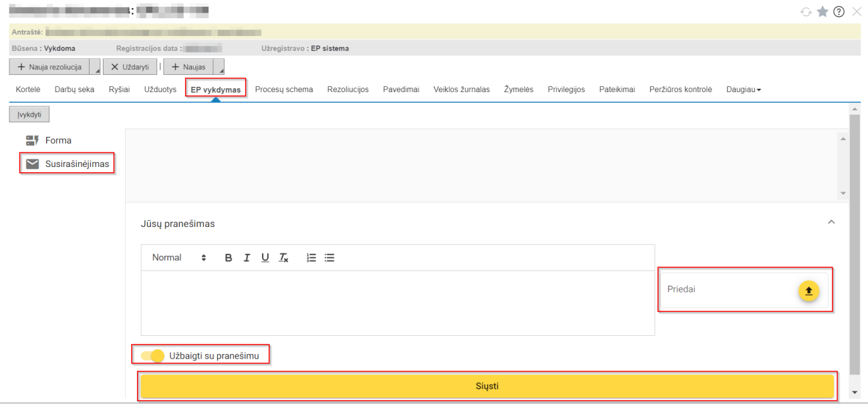The height and width of the screenshot is (404, 868).
Task: Apply Italic formatting in editor
Action: (247, 258)
